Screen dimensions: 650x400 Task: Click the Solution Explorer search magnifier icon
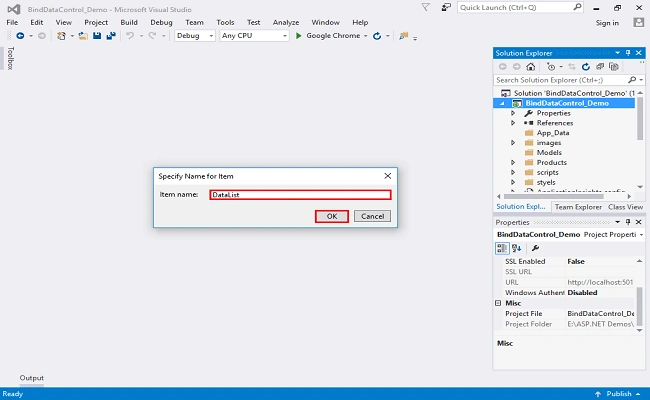(632, 80)
